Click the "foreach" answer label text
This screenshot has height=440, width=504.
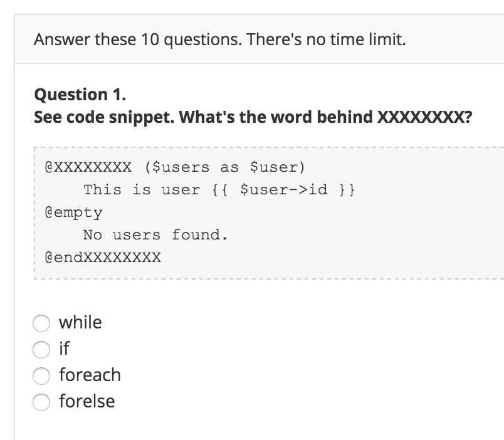pos(90,375)
